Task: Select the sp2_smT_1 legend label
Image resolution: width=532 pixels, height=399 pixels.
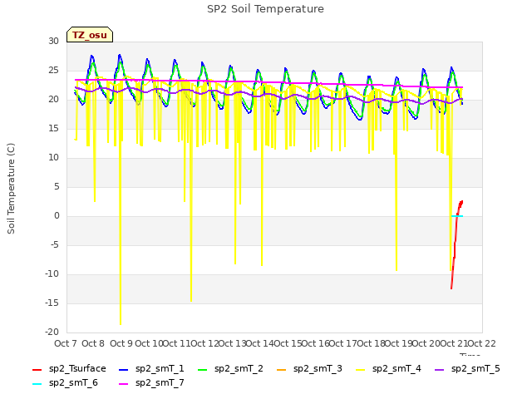Action: (x=160, y=369)
